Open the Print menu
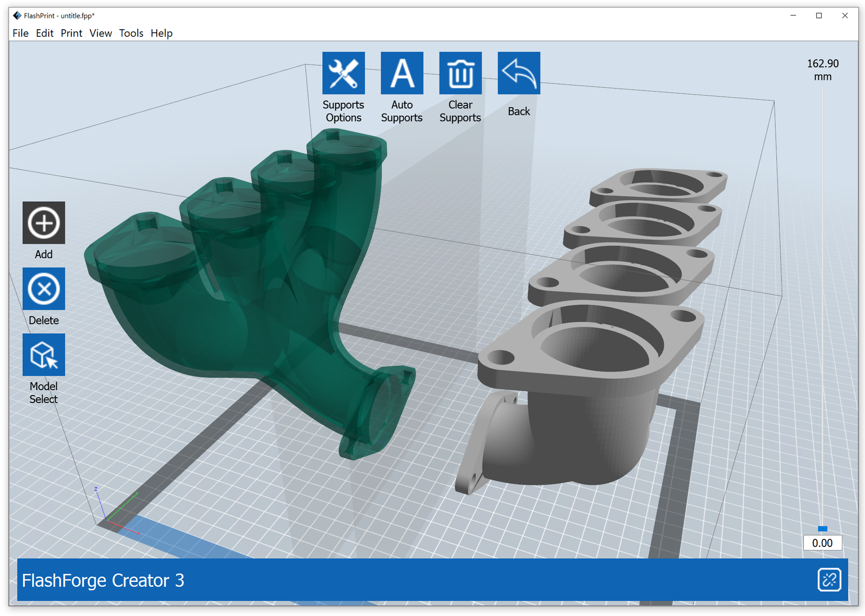 click(71, 34)
